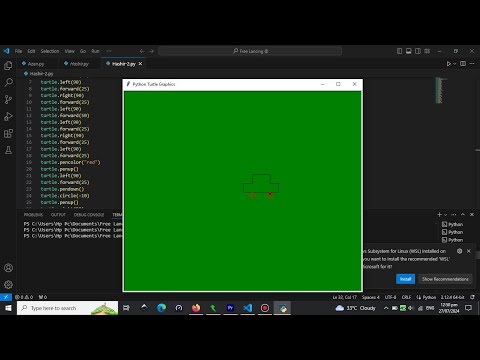
Task: Open the Search view in activity bar
Action: click(8, 82)
